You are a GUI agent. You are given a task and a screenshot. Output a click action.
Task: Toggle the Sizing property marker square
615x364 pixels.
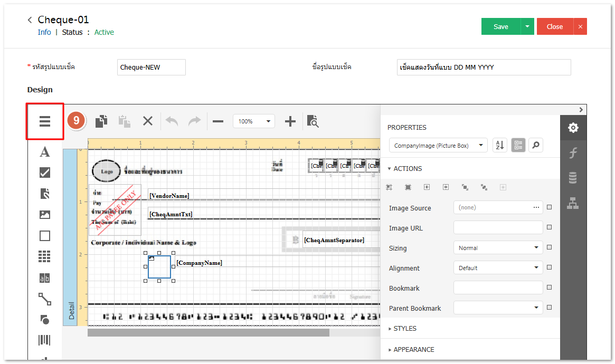(x=549, y=247)
